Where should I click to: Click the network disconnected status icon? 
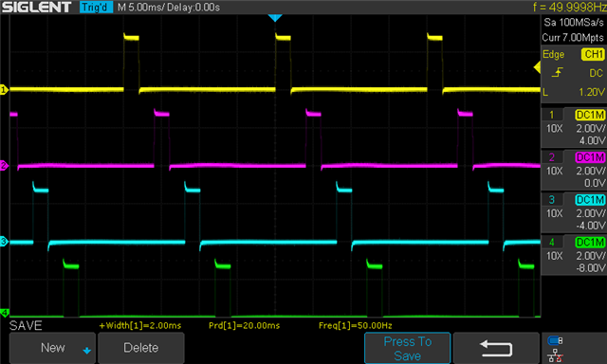coord(555,355)
